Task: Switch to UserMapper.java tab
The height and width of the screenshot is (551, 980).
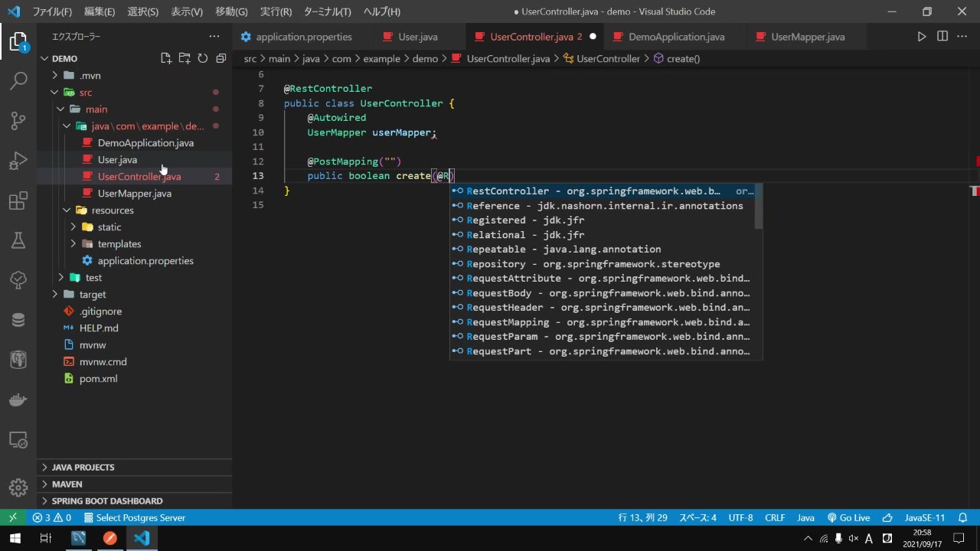Action: tap(808, 37)
